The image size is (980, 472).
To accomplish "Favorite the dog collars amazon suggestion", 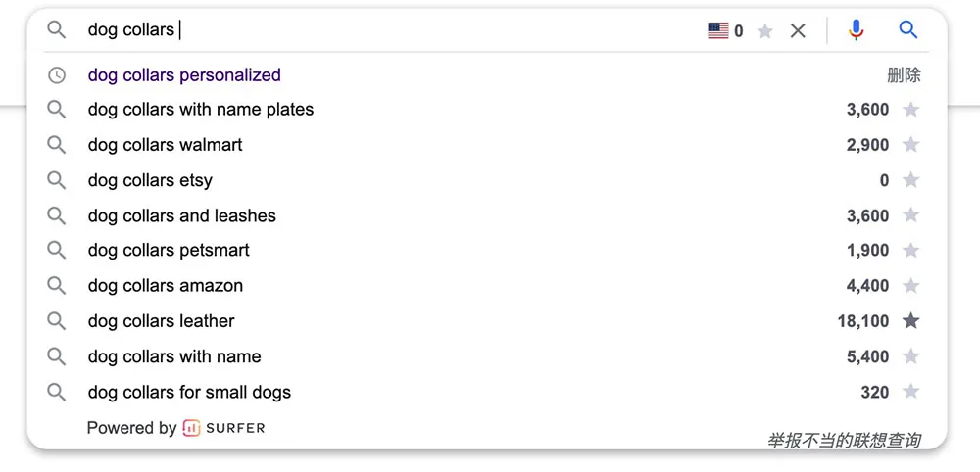I will point(911,285).
